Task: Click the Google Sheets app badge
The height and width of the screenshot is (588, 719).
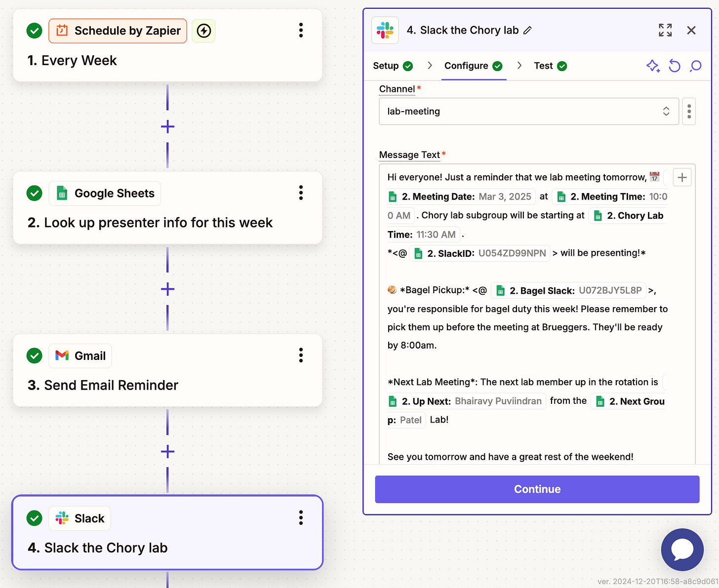Action: coord(105,193)
